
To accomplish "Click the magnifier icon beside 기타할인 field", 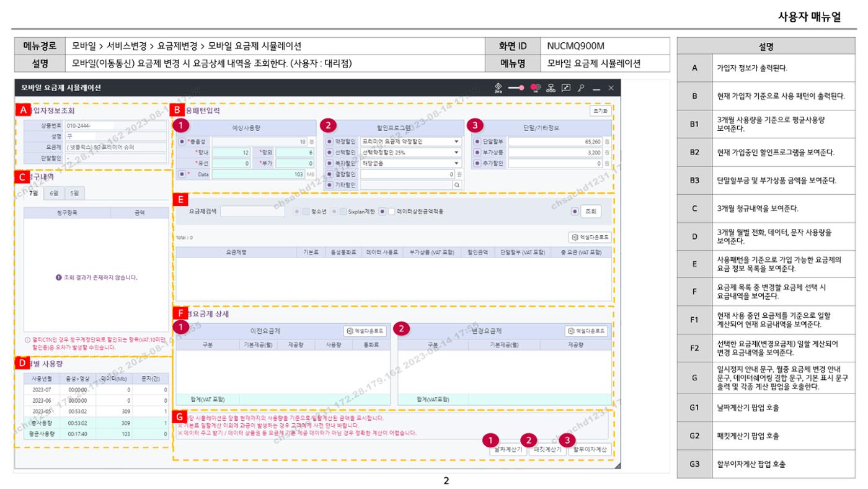I will coord(457,185).
